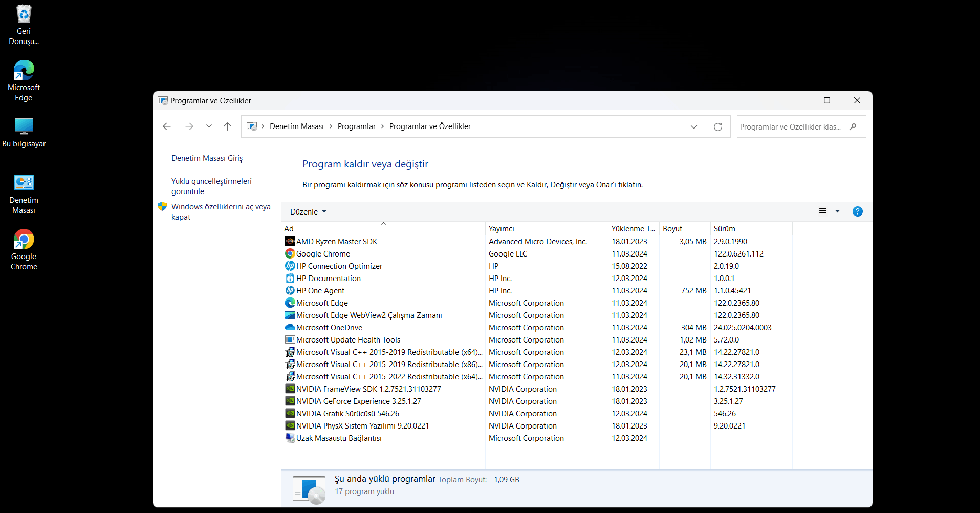Screen dimensions: 980x513
Task: Click the NVIDIA GeForce Experience icon
Action: click(290, 401)
